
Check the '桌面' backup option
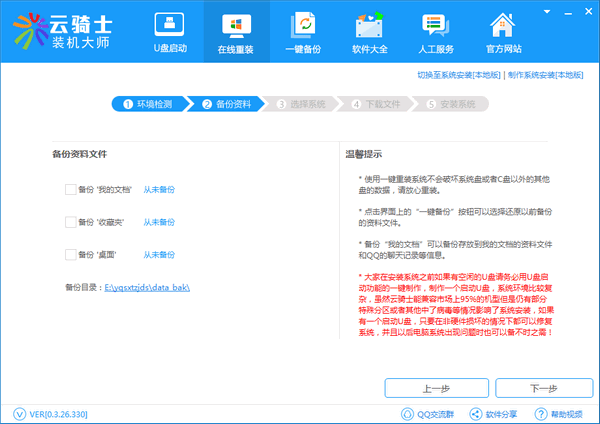(70, 254)
